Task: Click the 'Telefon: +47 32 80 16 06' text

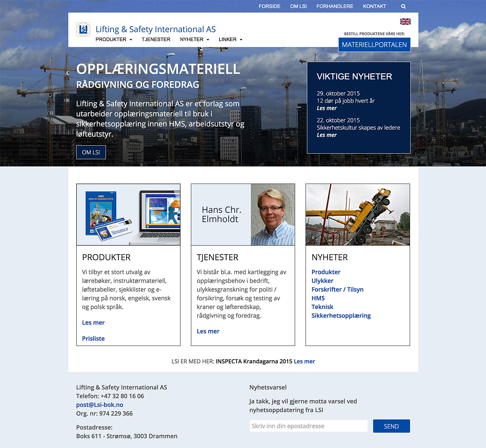Action: 110,396
